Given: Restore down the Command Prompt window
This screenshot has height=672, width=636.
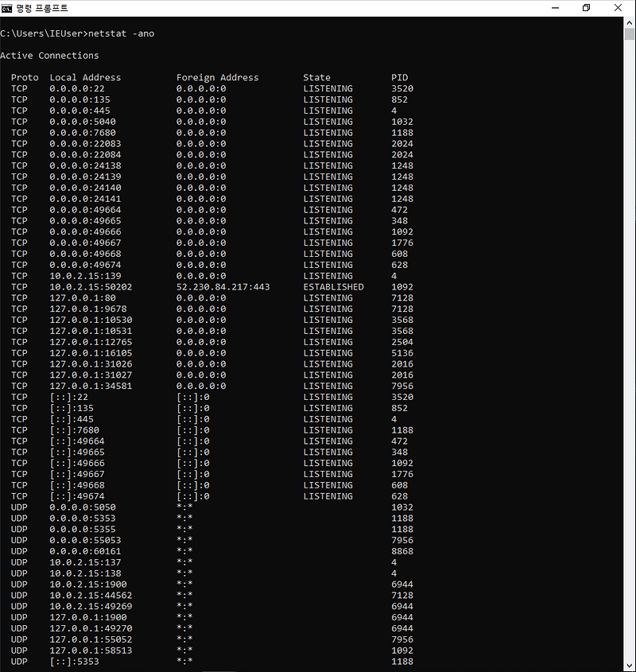Looking at the screenshot, I should [586, 8].
